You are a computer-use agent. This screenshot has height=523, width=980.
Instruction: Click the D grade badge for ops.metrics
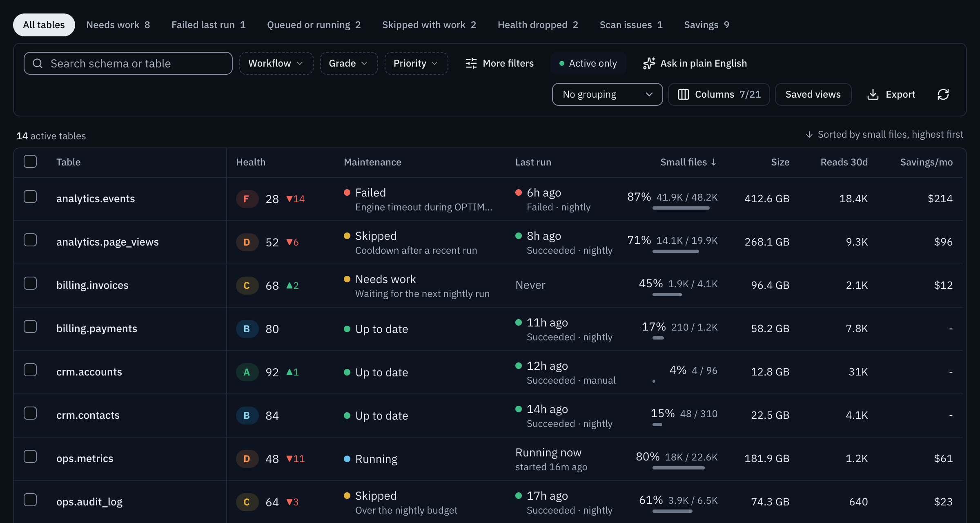tap(247, 459)
